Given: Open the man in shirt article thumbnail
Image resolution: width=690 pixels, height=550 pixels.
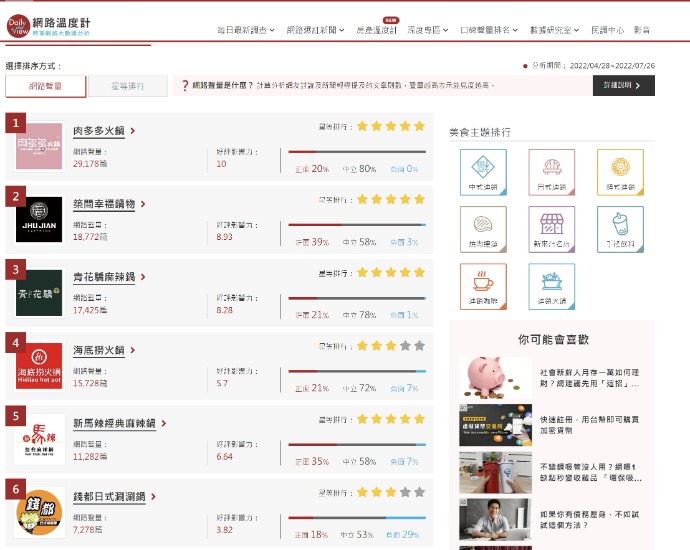Looking at the screenshot, I should (495, 520).
